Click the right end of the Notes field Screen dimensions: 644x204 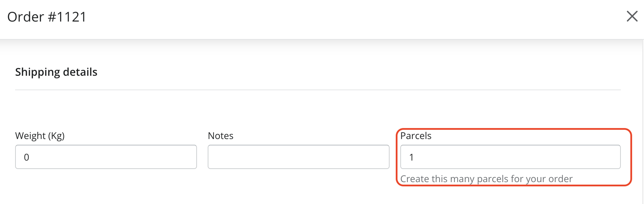(x=380, y=157)
